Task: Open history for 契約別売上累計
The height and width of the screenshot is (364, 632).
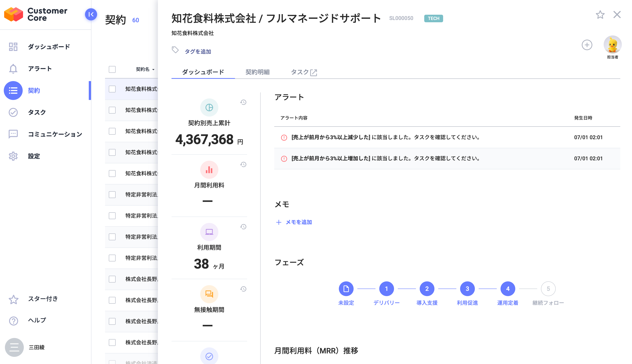Action: (243, 102)
